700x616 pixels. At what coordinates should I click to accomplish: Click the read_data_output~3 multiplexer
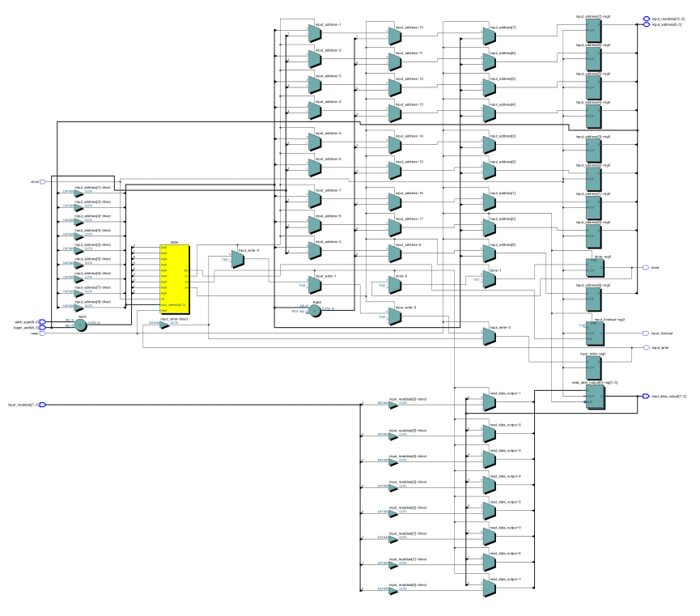pos(490,459)
